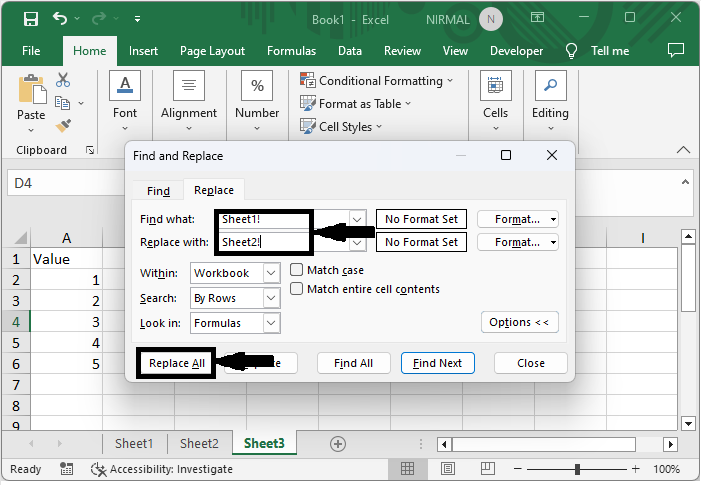This screenshot has height=485, width=701.
Task: Open Format as Table menu
Action: tap(355, 104)
